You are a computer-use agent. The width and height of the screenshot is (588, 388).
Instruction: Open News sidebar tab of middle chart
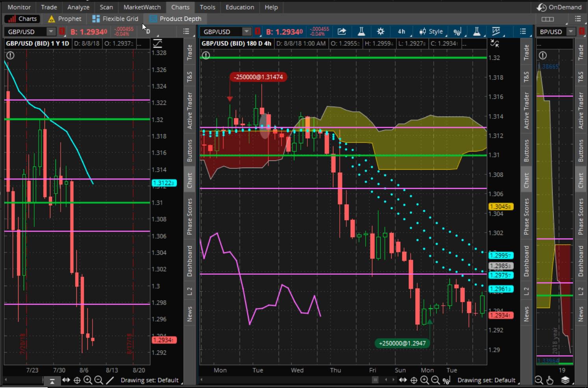pyautogui.click(x=526, y=314)
